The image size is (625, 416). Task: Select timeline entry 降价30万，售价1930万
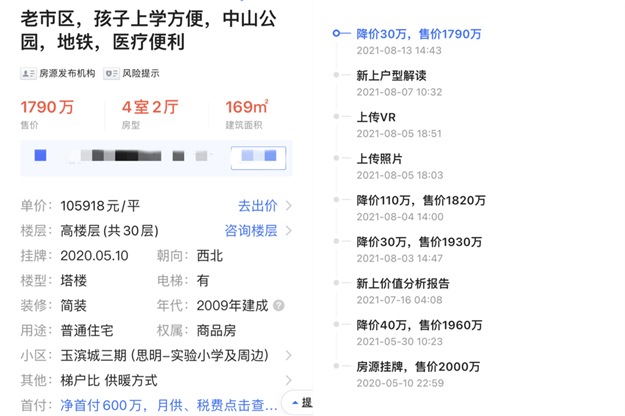coord(419,242)
